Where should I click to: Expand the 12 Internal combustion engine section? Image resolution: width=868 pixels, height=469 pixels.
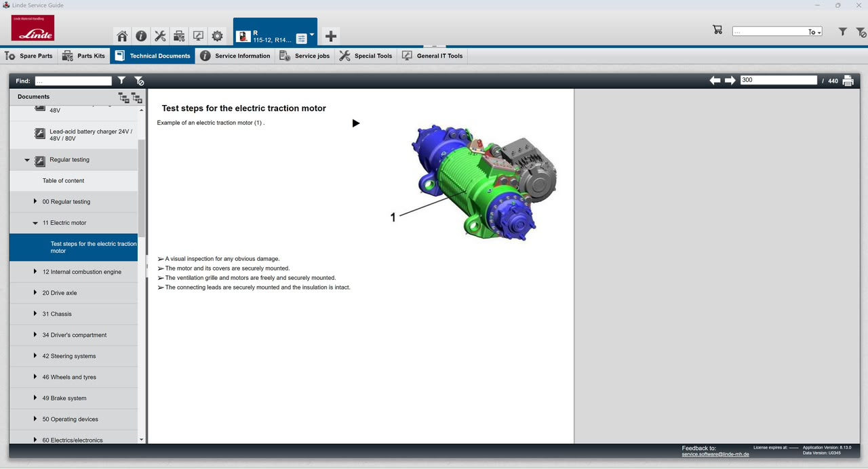[x=35, y=272]
